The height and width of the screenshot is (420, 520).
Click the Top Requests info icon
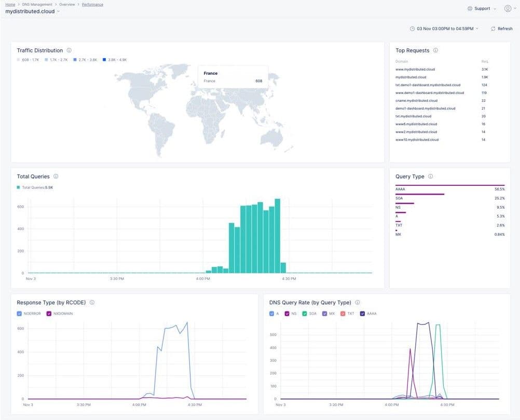point(435,50)
